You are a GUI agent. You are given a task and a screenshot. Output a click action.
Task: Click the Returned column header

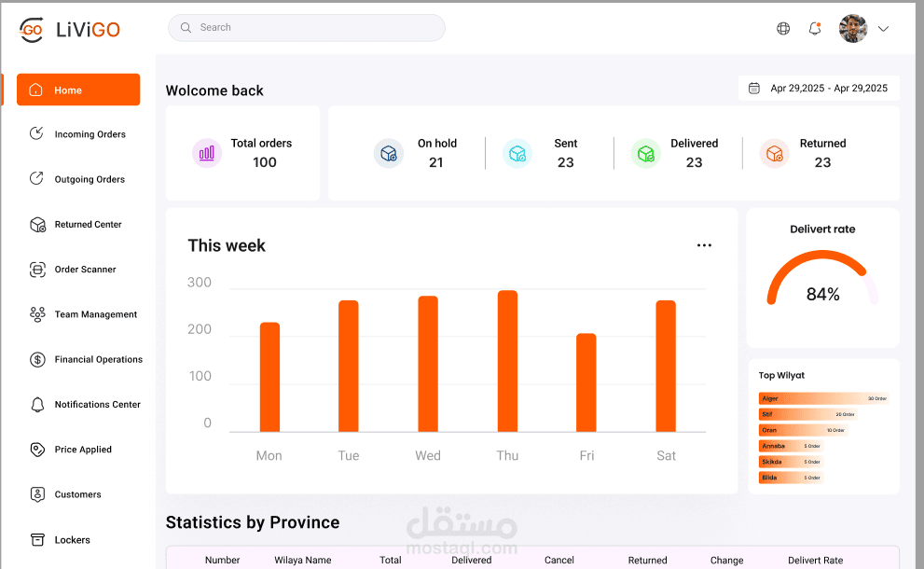pyautogui.click(x=648, y=561)
